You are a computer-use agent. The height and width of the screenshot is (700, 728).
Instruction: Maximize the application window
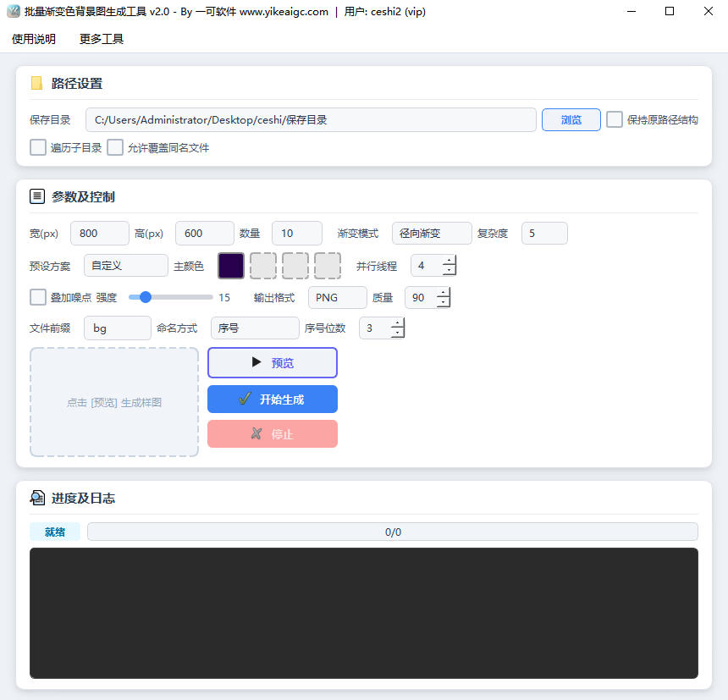670,11
